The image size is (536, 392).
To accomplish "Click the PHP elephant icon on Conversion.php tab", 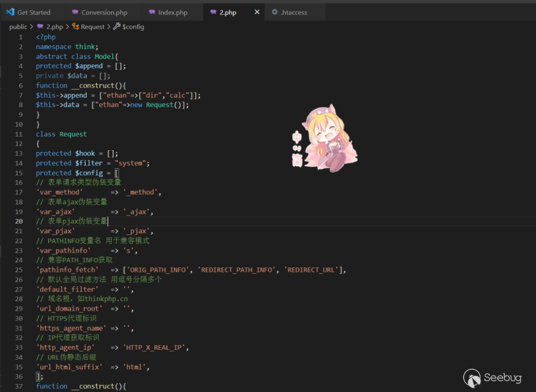I will pyautogui.click(x=75, y=12).
